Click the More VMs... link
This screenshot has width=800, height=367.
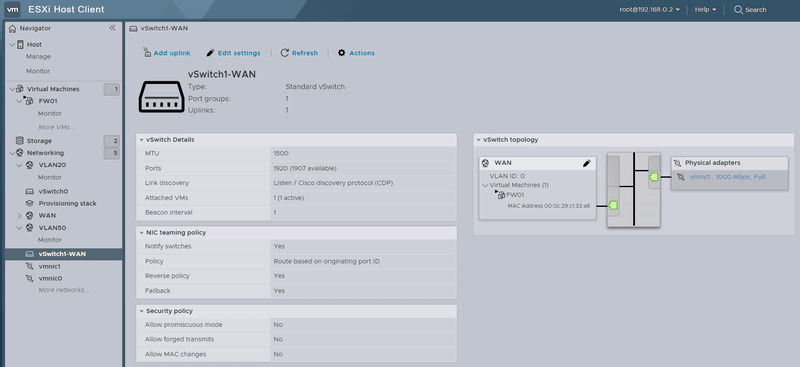(57, 127)
